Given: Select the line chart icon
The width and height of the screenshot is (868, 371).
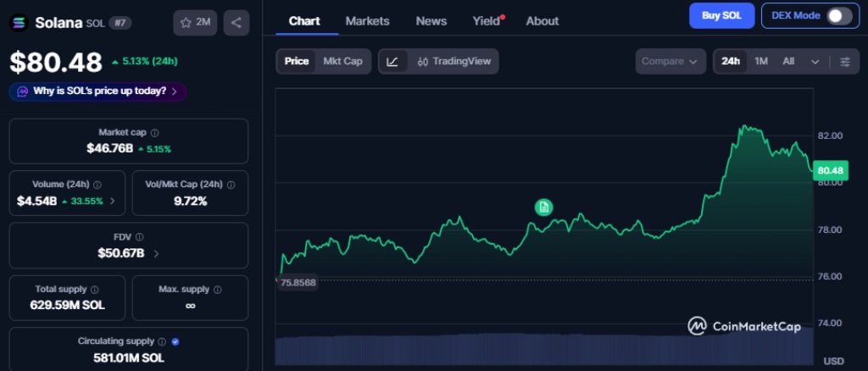Looking at the screenshot, I should point(392,61).
